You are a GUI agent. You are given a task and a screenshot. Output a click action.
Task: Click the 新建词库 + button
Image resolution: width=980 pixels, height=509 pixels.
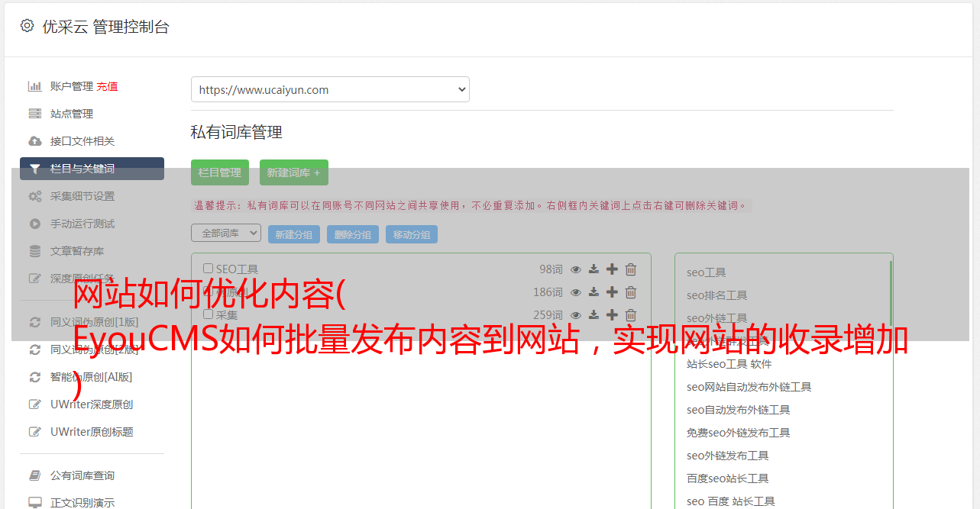click(294, 172)
